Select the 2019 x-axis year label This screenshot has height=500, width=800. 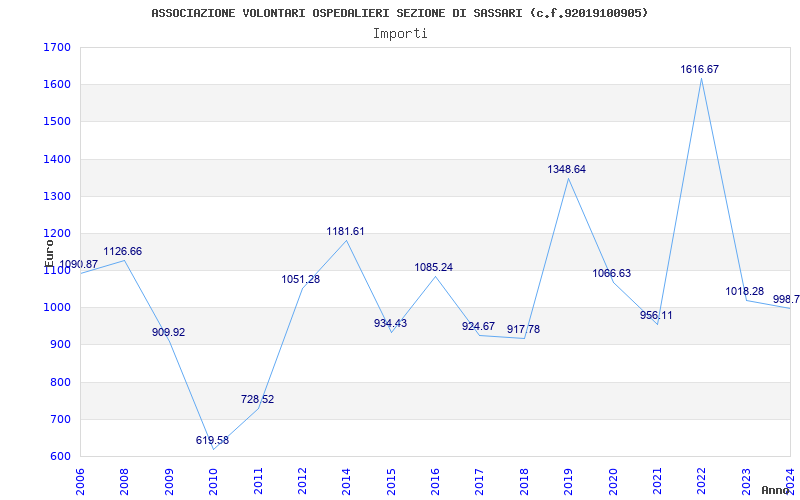(x=568, y=481)
